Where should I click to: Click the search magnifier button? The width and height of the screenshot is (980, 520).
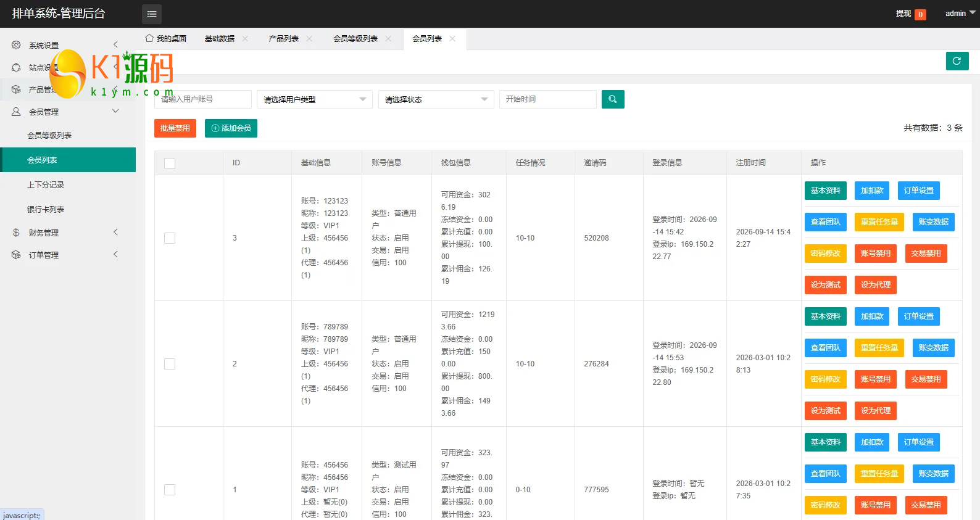pyautogui.click(x=613, y=99)
